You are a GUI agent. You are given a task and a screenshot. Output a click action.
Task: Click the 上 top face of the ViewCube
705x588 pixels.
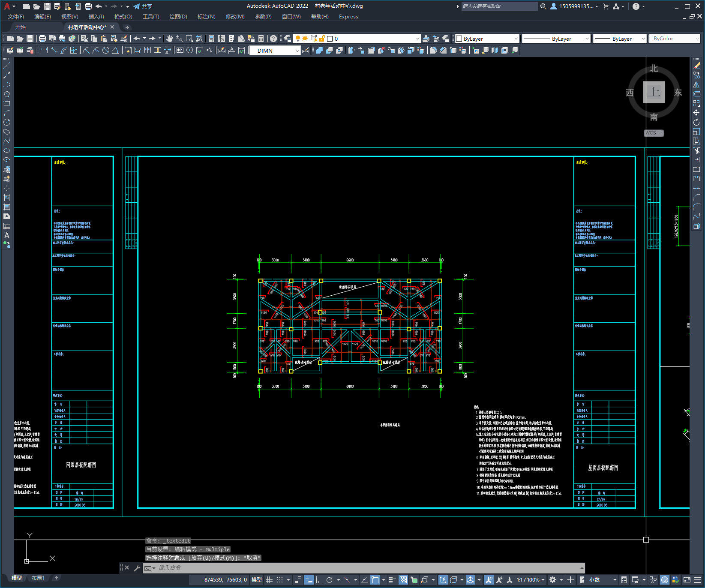click(654, 92)
